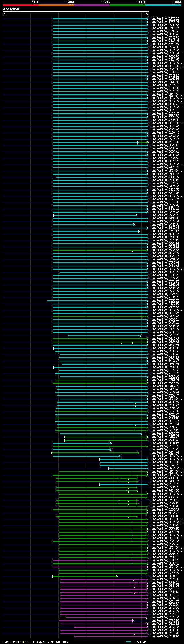
Task: Click the red 20% identity legend bar
Action: point(20,5)
